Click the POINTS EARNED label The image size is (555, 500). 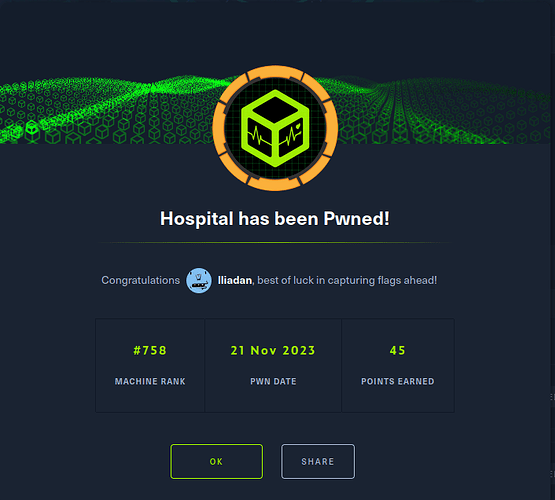click(x=397, y=381)
